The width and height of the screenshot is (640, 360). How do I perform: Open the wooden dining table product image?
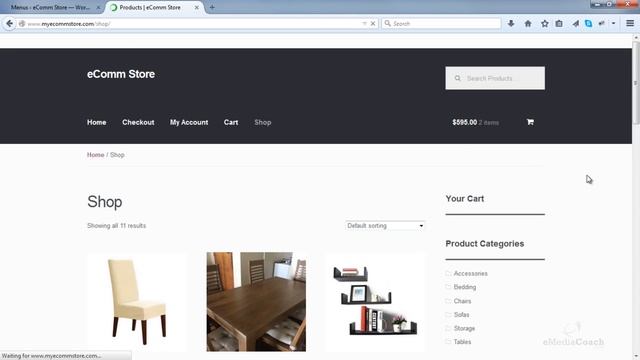pyautogui.click(x=256, y=302)
